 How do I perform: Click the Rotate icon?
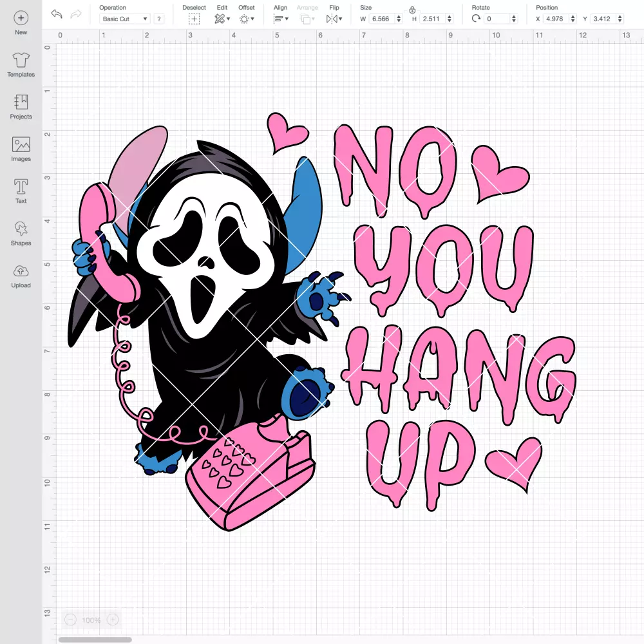476,19
